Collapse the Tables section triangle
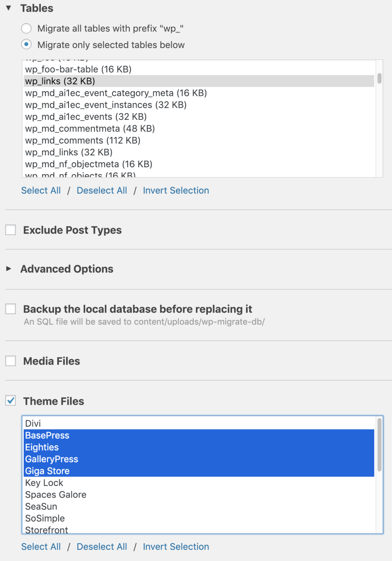 (x=9, y=8)
